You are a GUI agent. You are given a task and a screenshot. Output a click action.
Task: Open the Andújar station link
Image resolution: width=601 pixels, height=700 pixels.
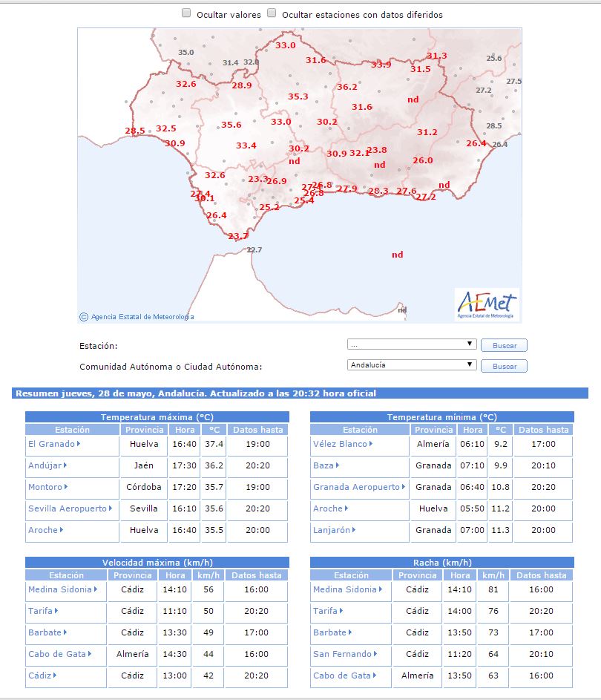tap(45, 465)
